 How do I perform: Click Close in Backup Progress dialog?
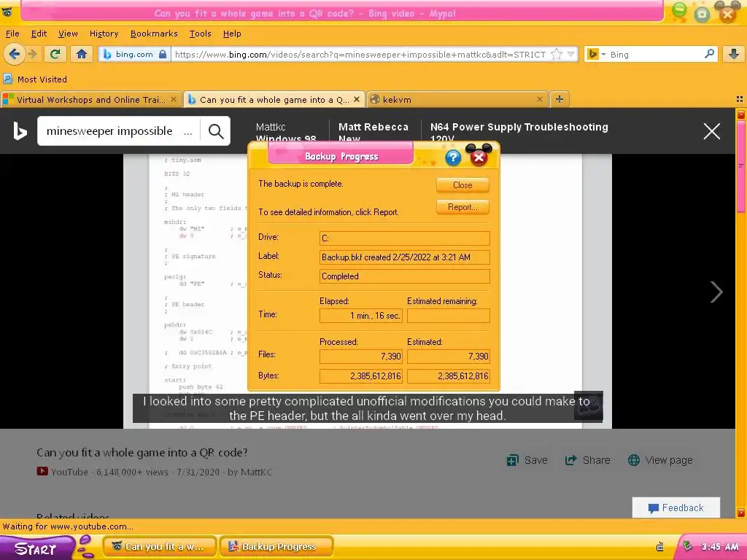pos(462,185)
